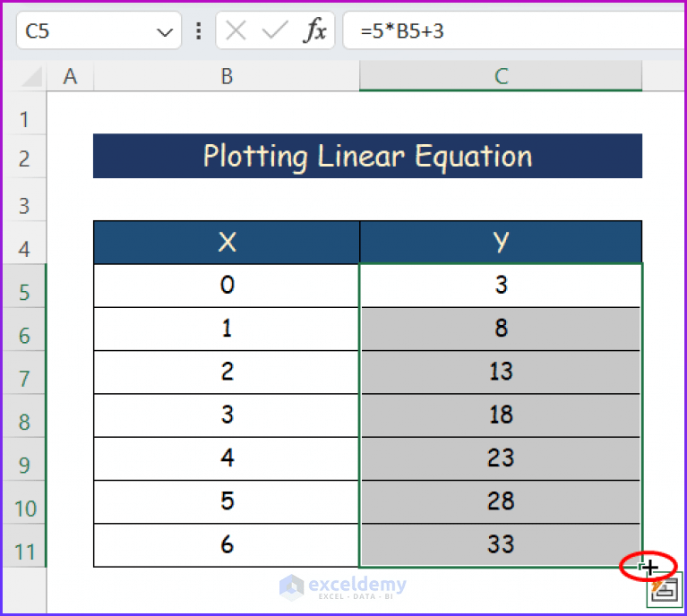
Task: Select row 2 header
Action: tap(24, 157)
